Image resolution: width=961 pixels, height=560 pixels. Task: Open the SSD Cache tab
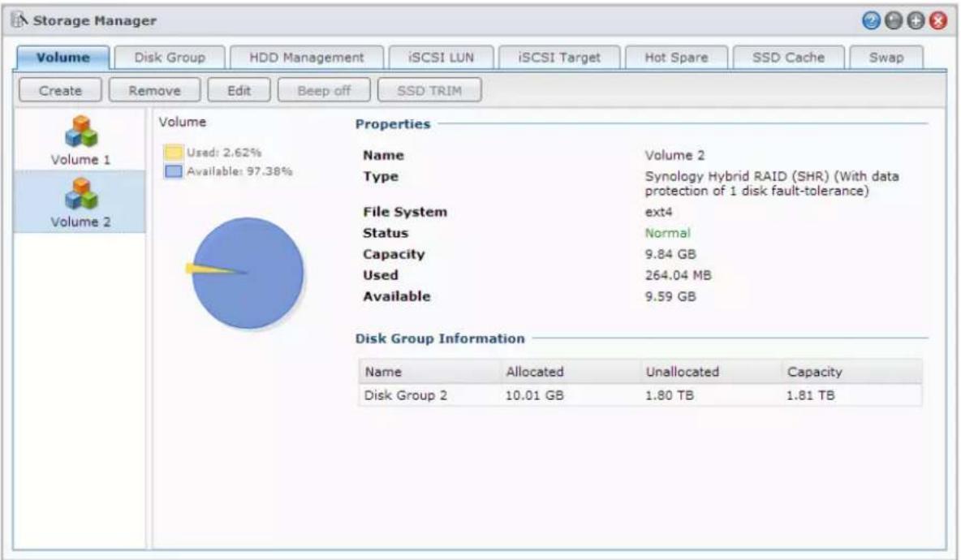tap(789, 58)
